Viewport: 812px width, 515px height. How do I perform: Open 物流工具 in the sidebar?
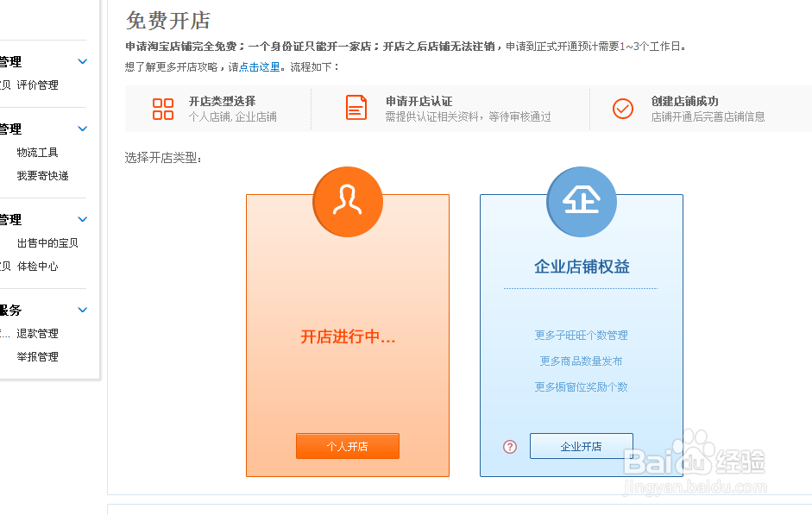(37, 152)
